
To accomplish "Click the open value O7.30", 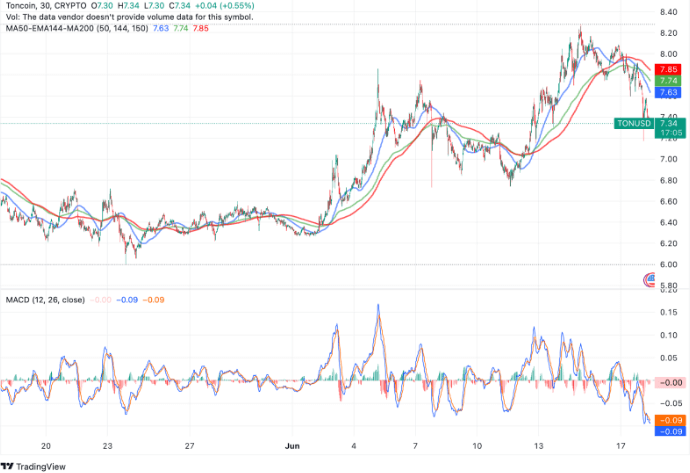I will 102,6.
